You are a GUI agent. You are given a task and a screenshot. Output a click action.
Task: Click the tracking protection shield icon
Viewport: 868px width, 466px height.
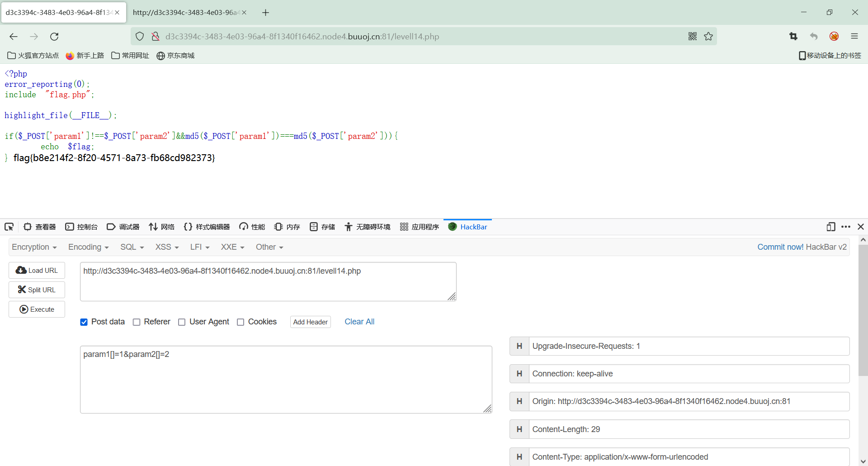139,36
